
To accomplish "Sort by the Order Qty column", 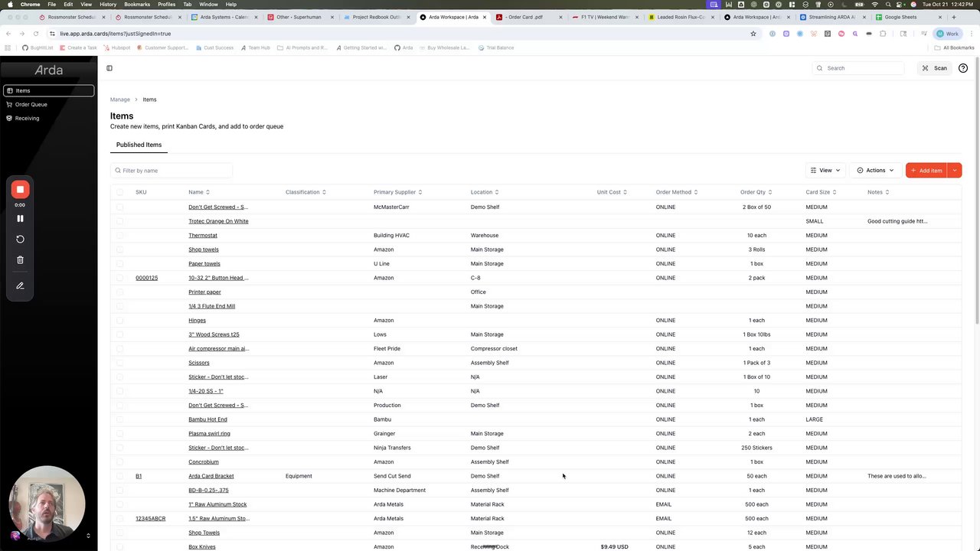I will pos(756,192).
